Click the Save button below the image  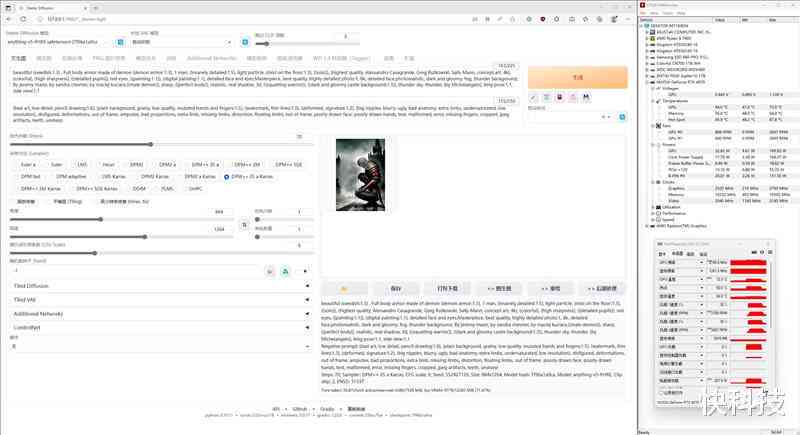pyautogui.click(x=396, y=289)
